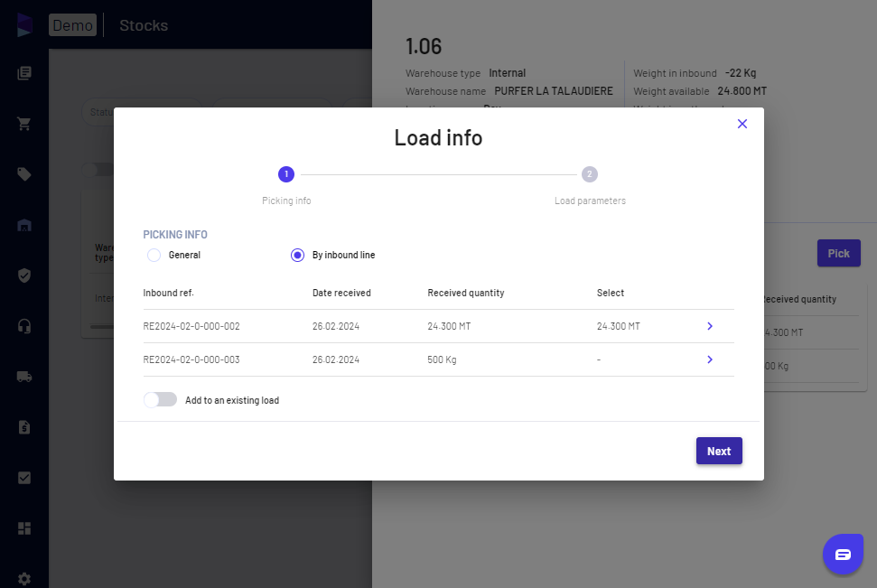Open the invoice dollar sidebar icon
This screenshot has height=588, width=877.
(x=24, y=427)
